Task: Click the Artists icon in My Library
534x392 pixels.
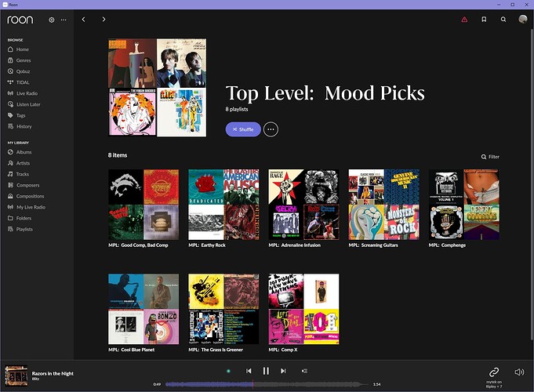Action: click(x=10, y=163)
